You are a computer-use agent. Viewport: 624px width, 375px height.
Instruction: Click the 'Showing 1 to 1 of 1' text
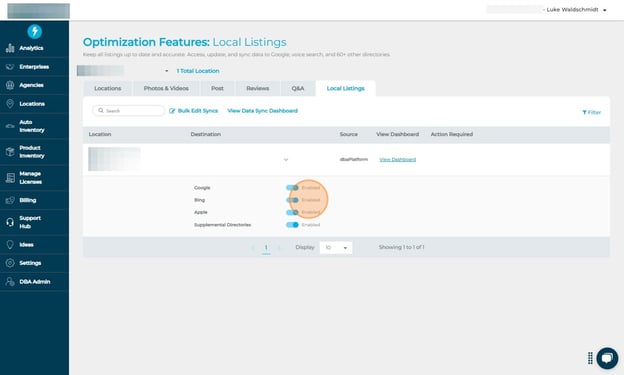[402, 247]
